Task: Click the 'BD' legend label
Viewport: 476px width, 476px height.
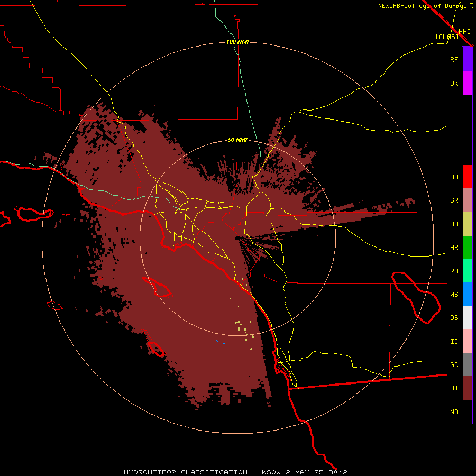Action: click(x=454, y=224)
